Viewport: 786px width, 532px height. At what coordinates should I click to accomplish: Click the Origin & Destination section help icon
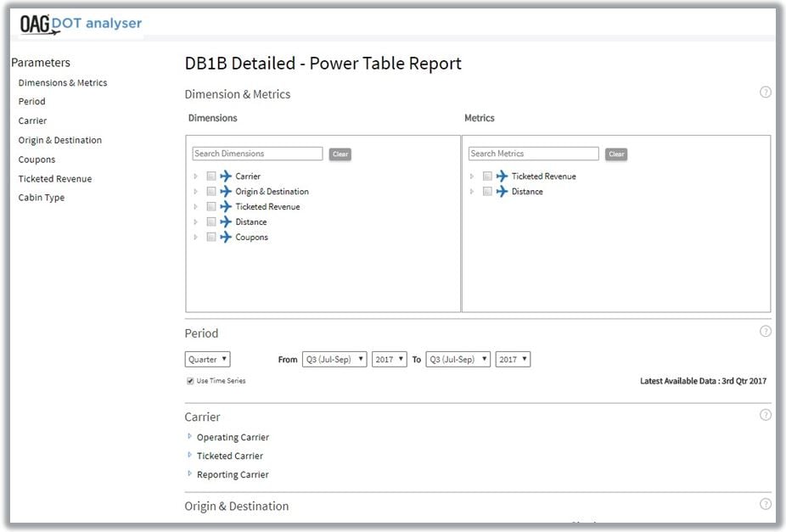tap(765, 504)
